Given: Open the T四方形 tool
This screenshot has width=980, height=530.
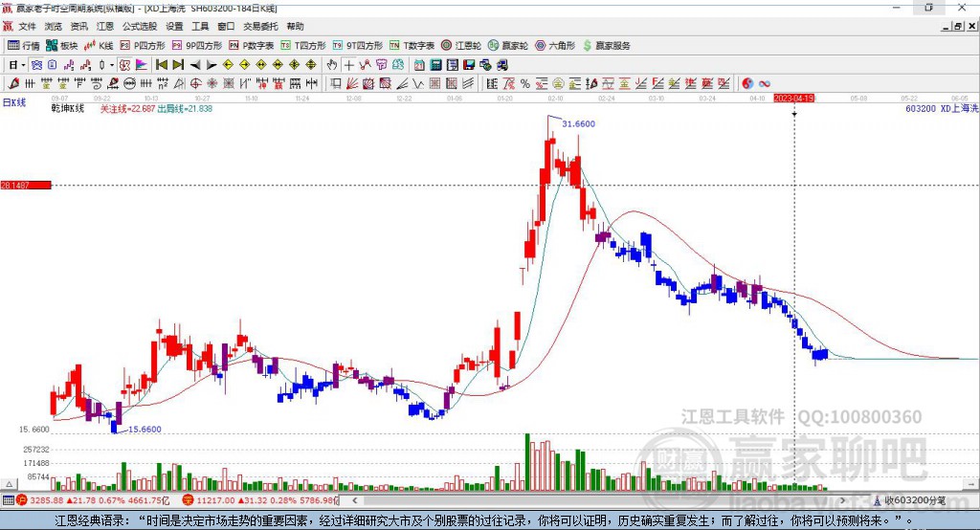Looking at the screenshot, I should 303,46.
